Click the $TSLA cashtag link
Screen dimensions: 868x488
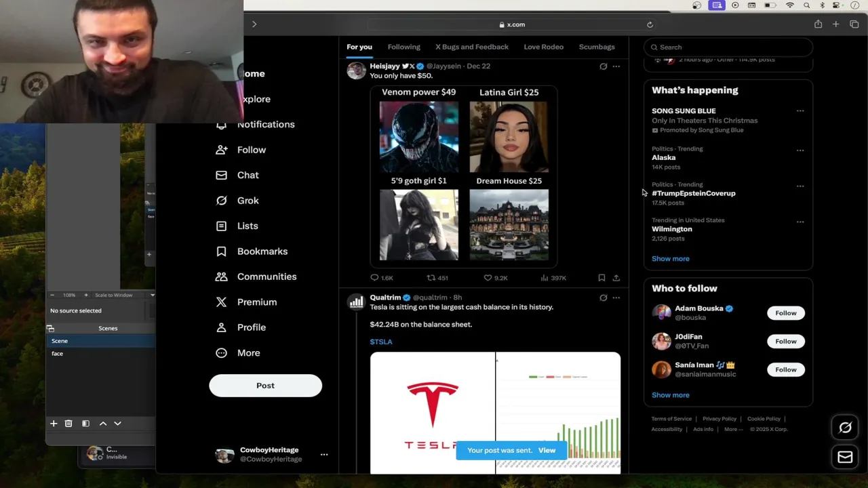pos(381,342)
